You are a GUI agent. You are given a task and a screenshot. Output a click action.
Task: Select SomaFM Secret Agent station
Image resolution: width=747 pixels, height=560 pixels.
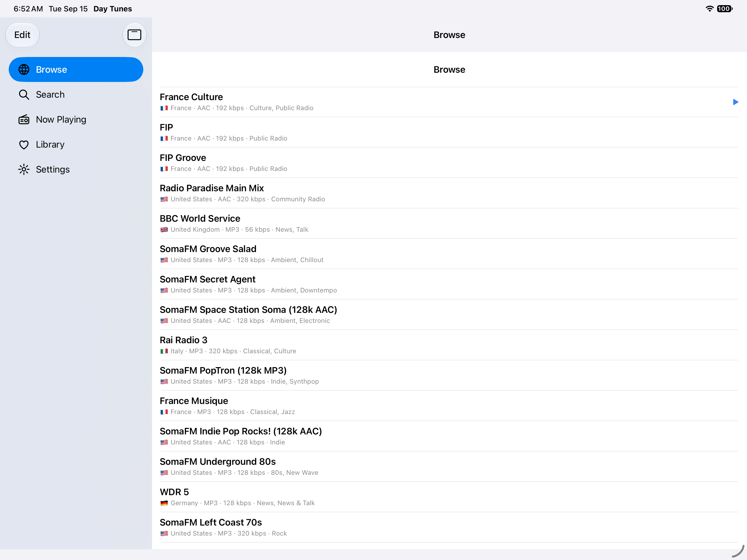[449, 284]
